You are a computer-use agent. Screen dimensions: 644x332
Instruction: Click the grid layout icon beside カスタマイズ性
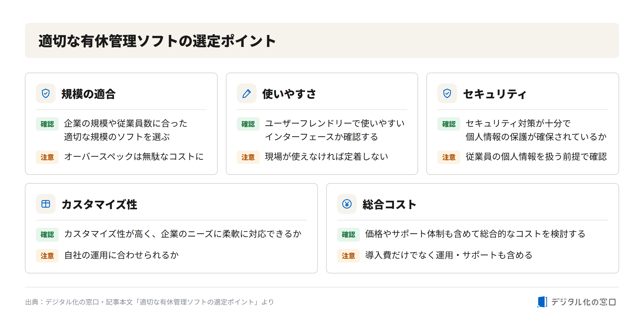tap(46, 204)
